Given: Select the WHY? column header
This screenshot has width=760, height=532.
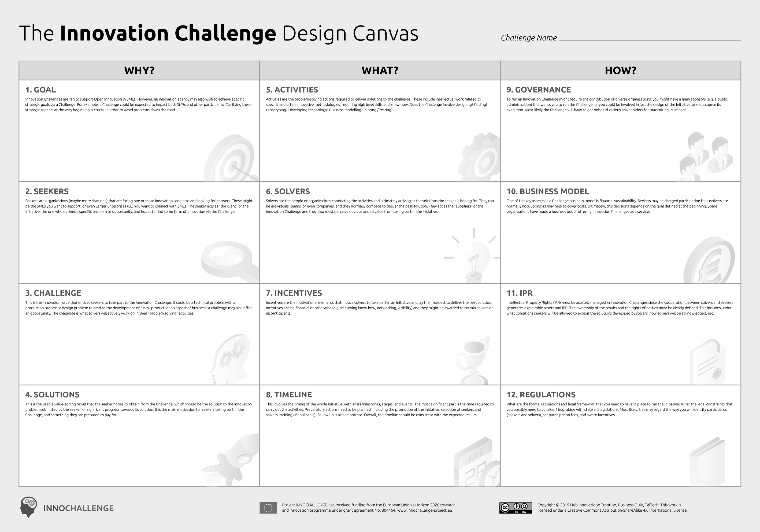Looking at the screenshot, I should coord(139,71).
